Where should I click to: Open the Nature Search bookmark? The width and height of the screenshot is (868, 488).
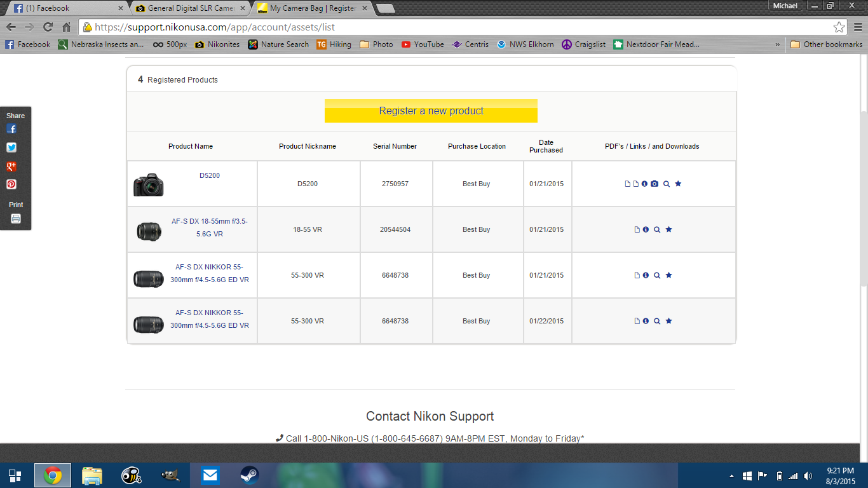[278, 44]
